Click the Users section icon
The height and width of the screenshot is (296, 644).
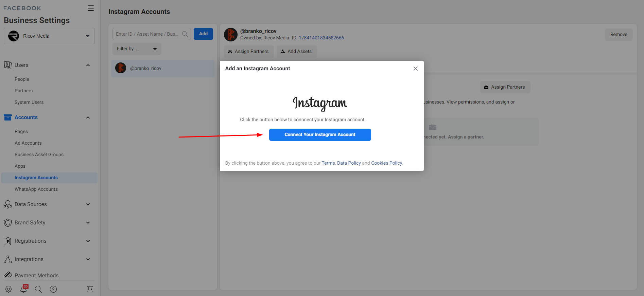(x=8, y=65)
